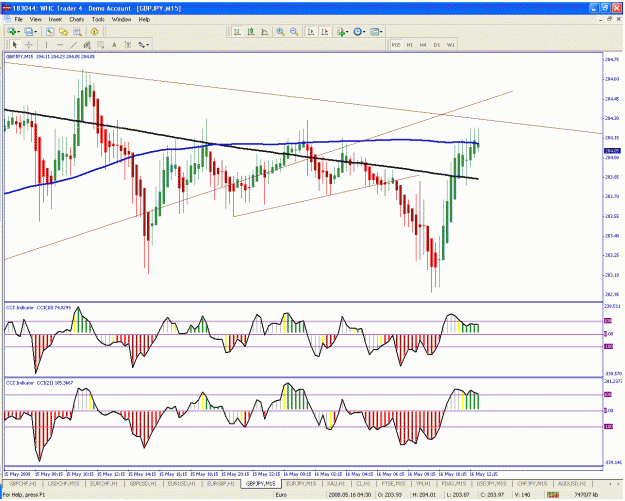The image size is (625, 501).
Task: Open the File menu
Action: pos(19,19)
